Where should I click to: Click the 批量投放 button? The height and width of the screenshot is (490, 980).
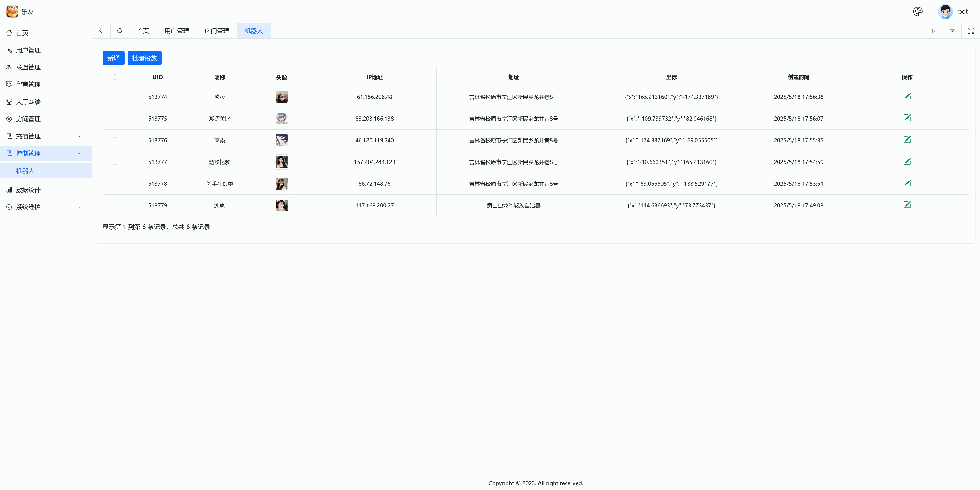(144, 58)
